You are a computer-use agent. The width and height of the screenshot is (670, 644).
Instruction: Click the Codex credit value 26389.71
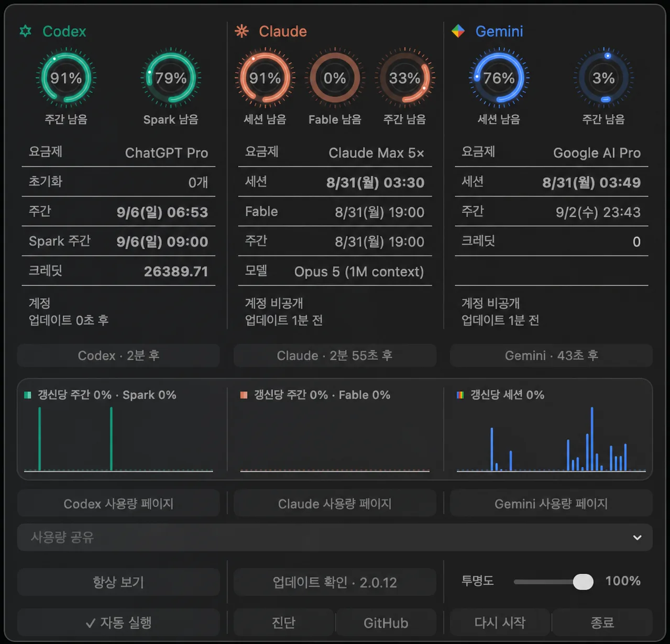pyautogui.click(x=176, y=271)
